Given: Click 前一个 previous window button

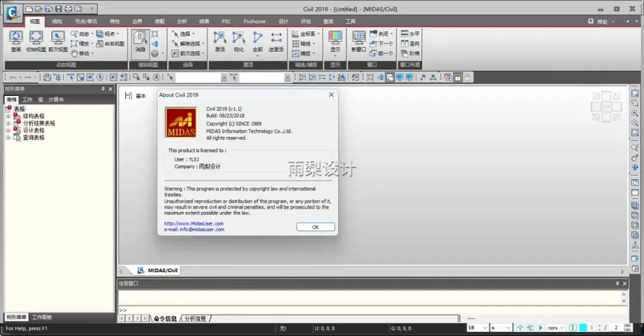Looking at the screenshot, I should [381, 54].
